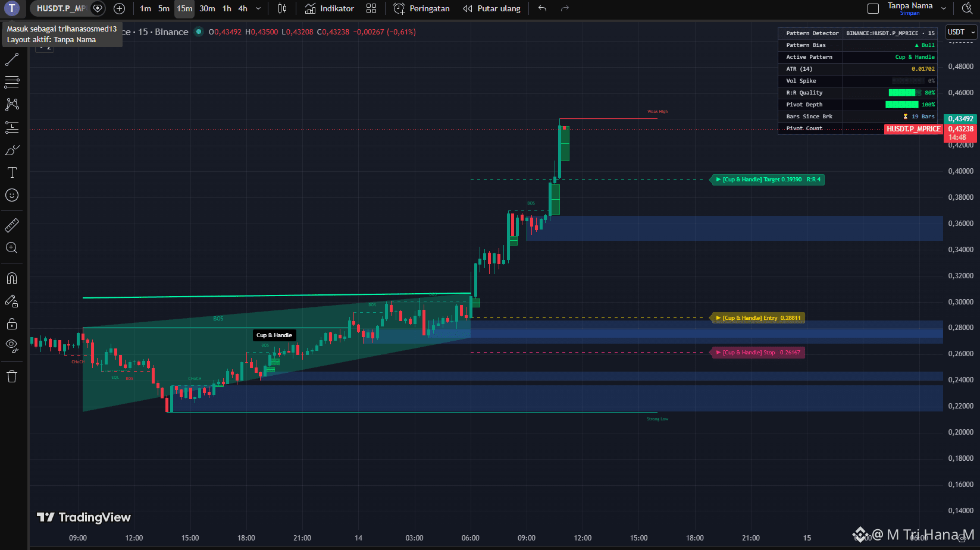Add a symbol to compare with plus icon

(x=120, y=8)
